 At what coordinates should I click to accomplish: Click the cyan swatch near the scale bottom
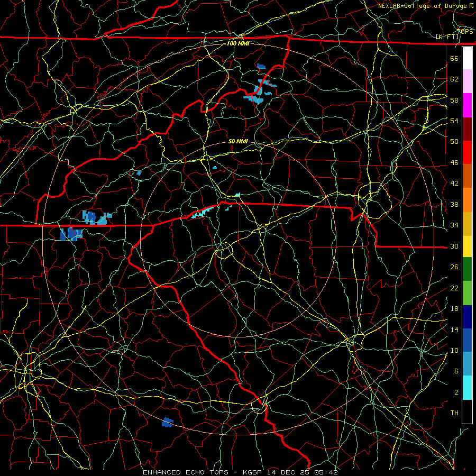pos(467,388)
